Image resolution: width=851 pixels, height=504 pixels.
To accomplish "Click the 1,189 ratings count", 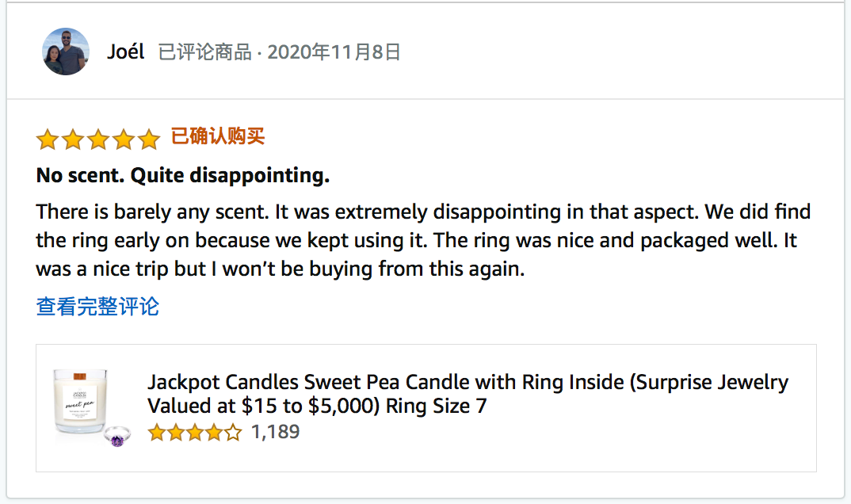I will tap(275, 432).
